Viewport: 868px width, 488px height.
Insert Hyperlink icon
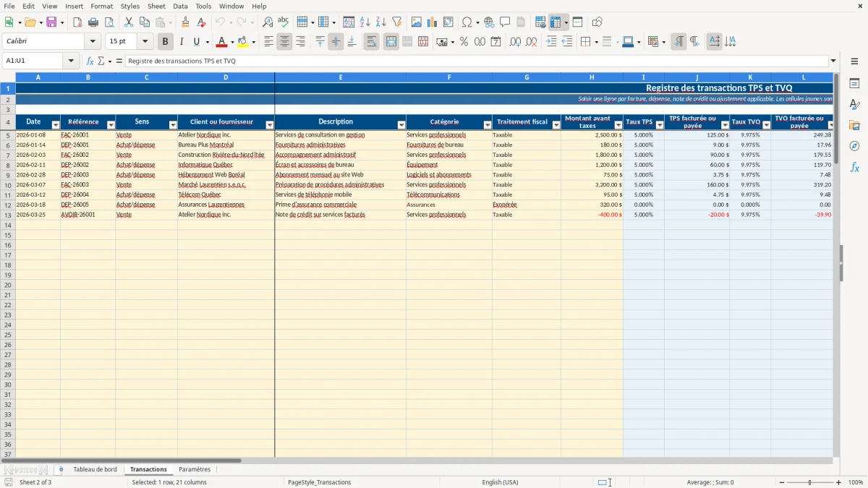(x=489, y=22)
